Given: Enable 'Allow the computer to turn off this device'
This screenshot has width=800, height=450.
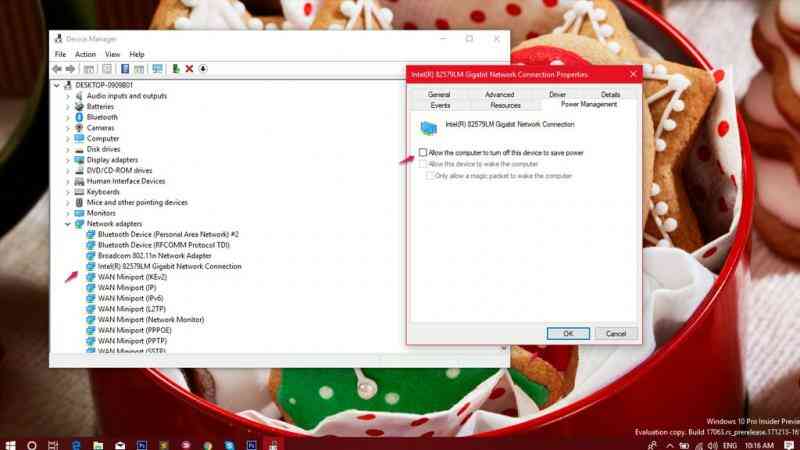Looking at the screenshot, I should 423,153.
